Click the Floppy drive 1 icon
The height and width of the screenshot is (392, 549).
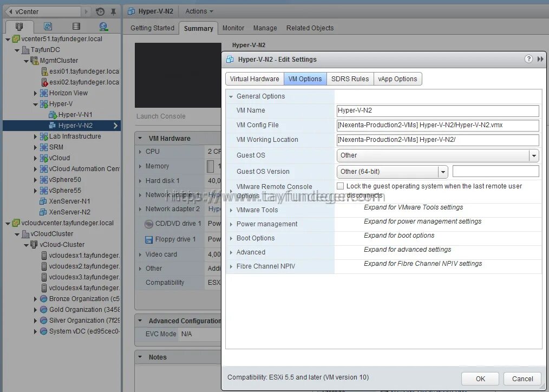tap(149, 240)
